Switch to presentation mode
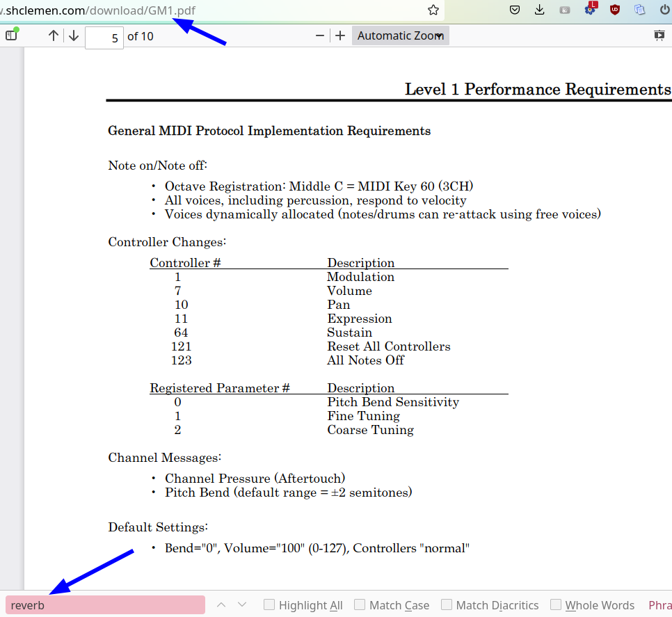 point(659,35)
